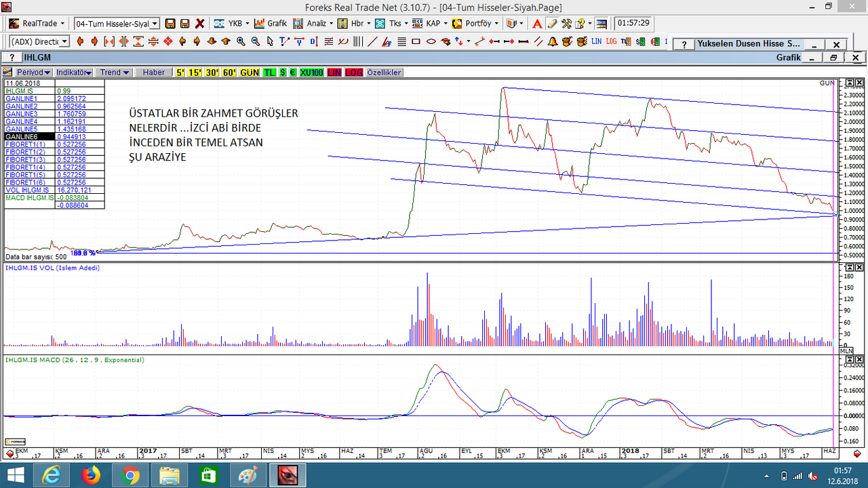Viewport: 868px width, 488px height.
Task: Click the Yukselen Dusen Hisse window's question mark
Action: [684, 44]
